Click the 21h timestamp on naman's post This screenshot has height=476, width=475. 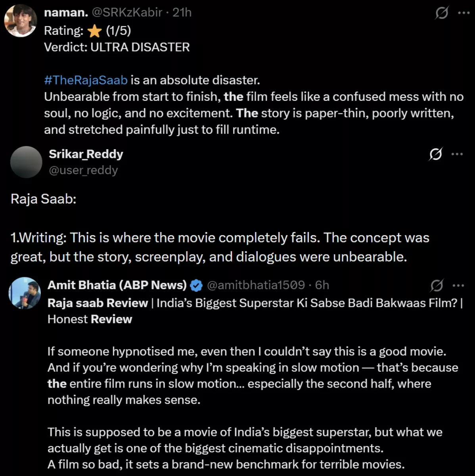(182, 13)
